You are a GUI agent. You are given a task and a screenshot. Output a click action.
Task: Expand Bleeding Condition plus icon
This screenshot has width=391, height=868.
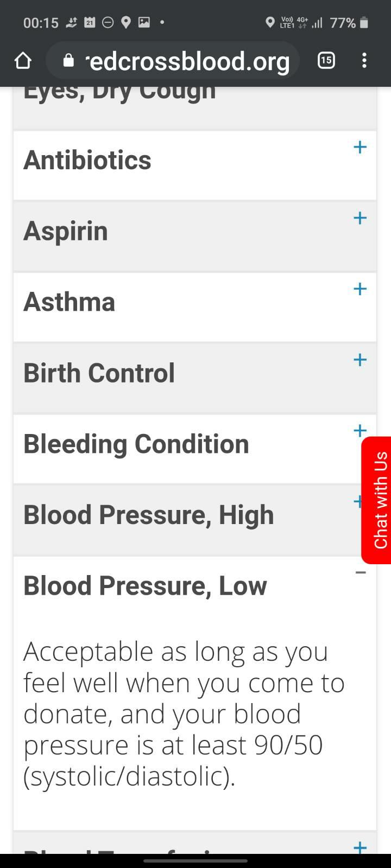tap(359, 431)
